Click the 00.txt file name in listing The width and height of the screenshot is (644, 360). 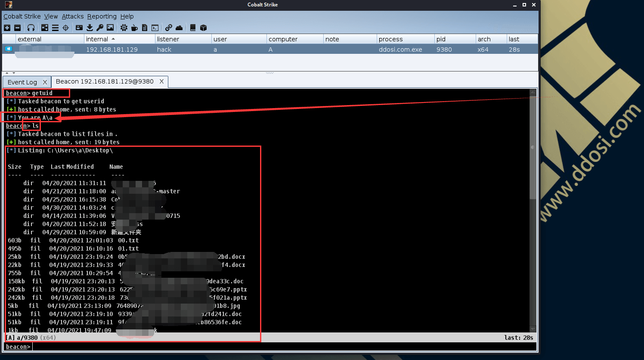[128, 240]
